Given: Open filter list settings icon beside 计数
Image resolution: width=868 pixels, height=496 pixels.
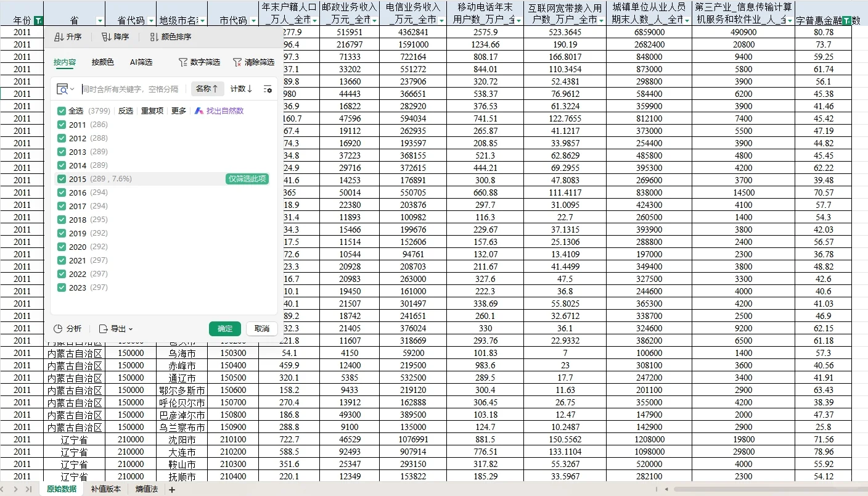Looking at the screenshot, I should 268,88.
